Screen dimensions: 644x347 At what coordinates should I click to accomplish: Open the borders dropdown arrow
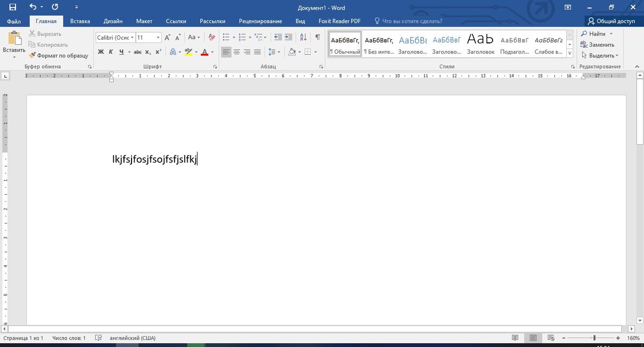point(316,52)
